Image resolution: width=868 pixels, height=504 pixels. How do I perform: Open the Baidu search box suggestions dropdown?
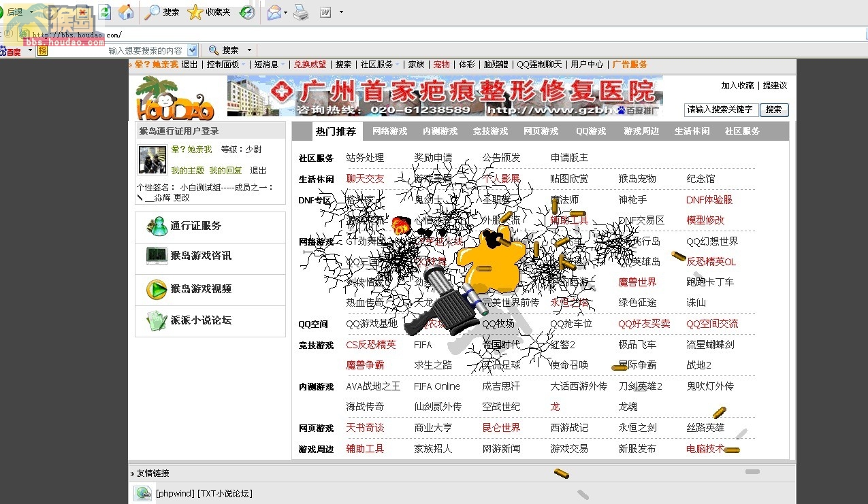[192, 50]
